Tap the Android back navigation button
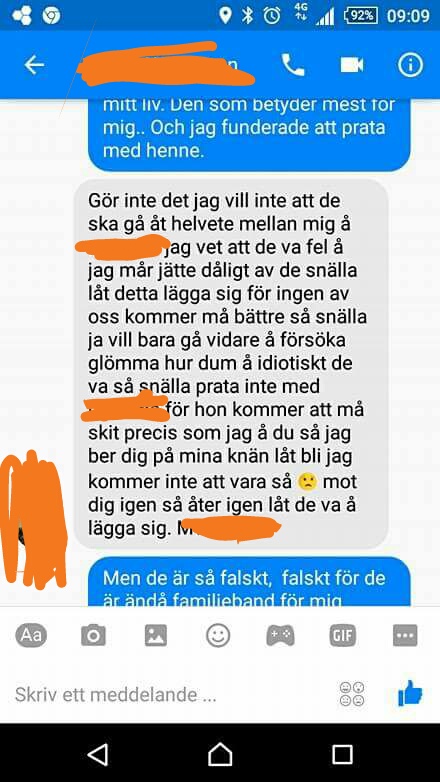The image size is (440, 782). 99,755
